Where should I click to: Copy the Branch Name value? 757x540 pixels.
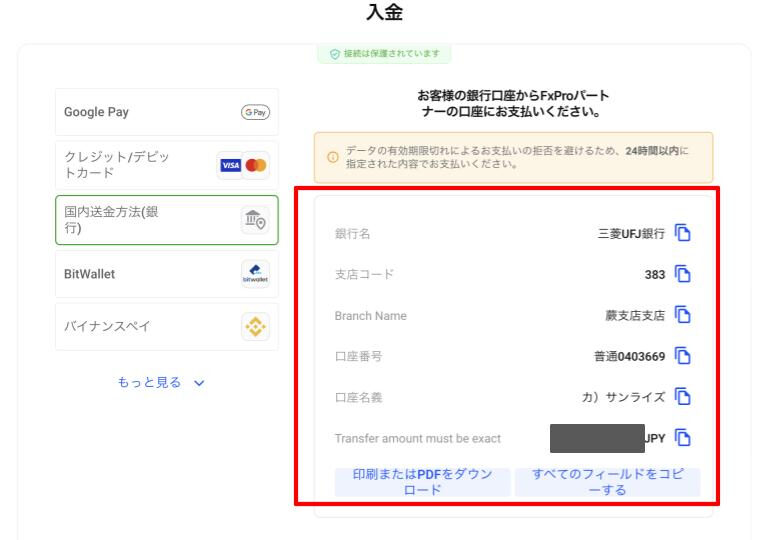pyautogui.click(x=682, y=315)
